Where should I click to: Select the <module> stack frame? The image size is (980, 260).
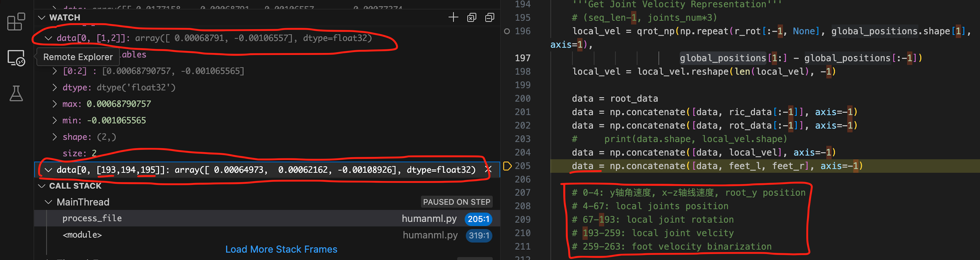click(x=82, y=235)
